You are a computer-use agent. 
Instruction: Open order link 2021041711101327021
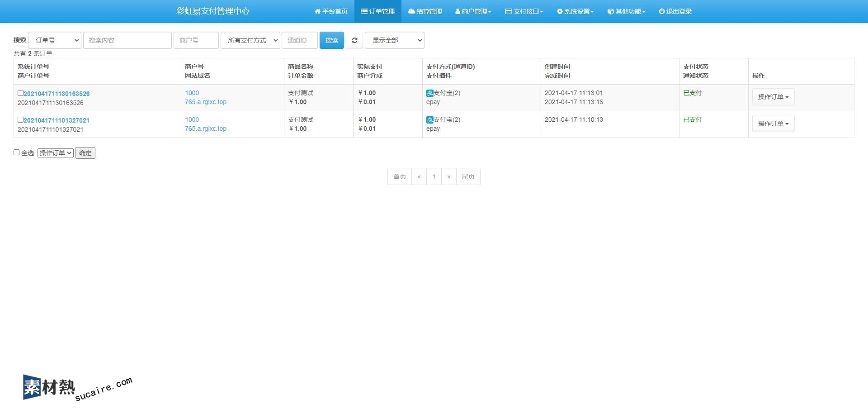[x=57, y=120]
